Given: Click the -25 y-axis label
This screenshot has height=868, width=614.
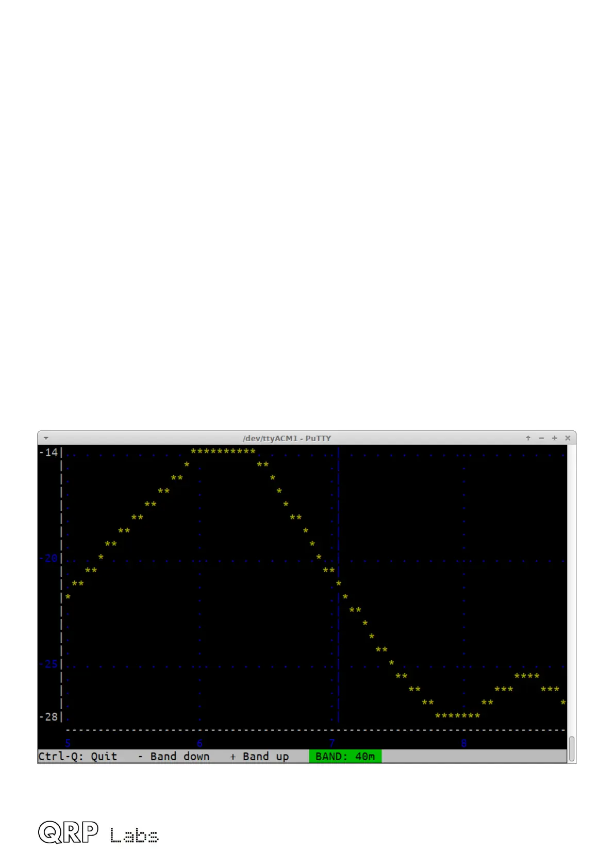Looking at the screenshot, I should pyautogui.click(x=48, y=664).
